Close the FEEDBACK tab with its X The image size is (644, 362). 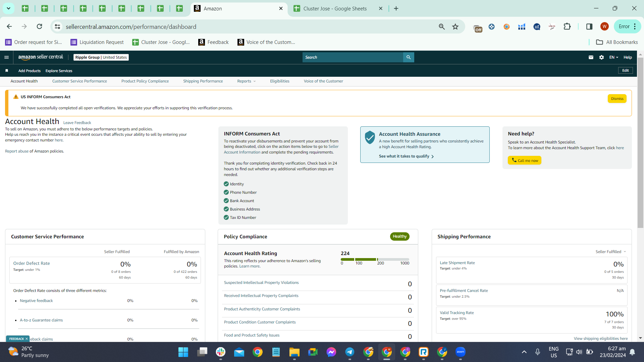coord(26,339)
